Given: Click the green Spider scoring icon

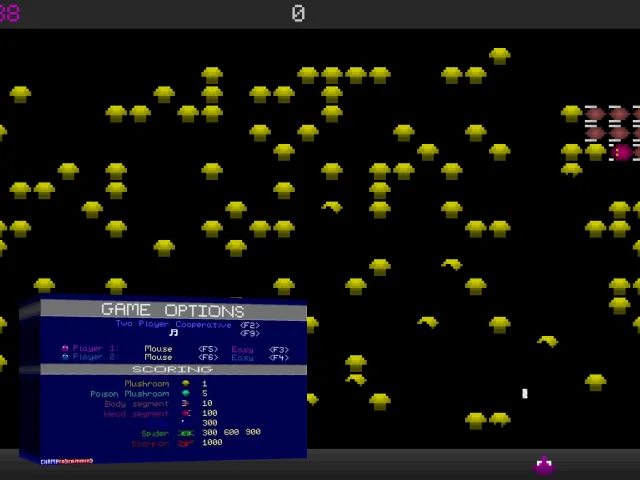Looking at the screenshot, I should (x=186, y=433).
